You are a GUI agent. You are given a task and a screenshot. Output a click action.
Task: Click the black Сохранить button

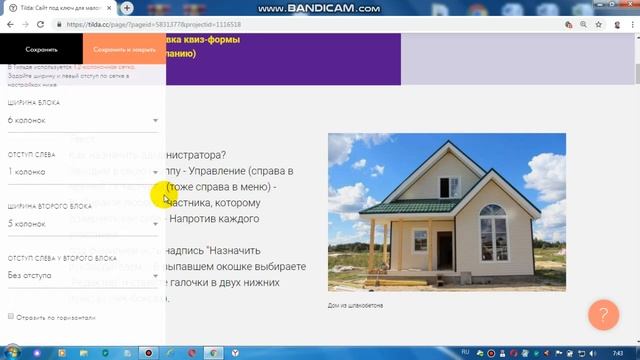pyautogui.click(x=41, y=49)
